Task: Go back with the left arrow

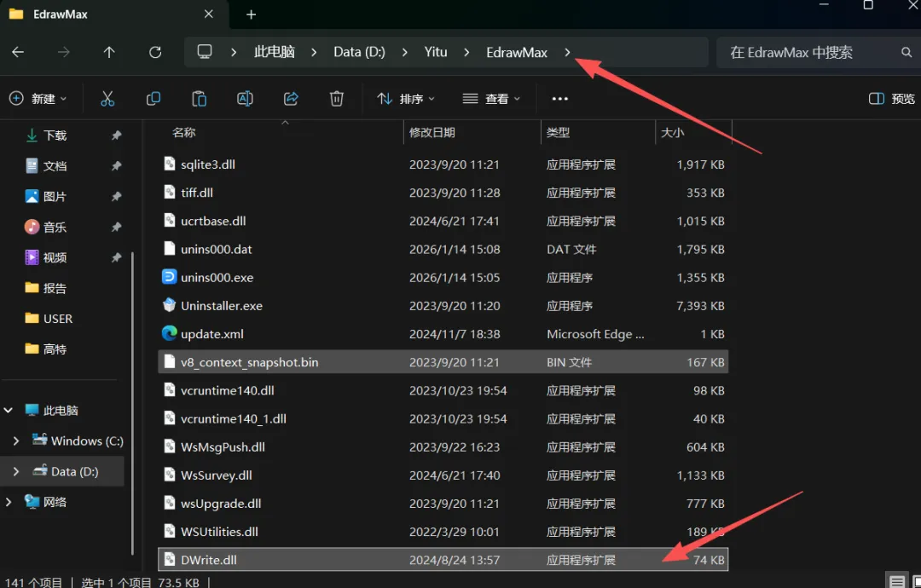Action: (x=18, y=52)
